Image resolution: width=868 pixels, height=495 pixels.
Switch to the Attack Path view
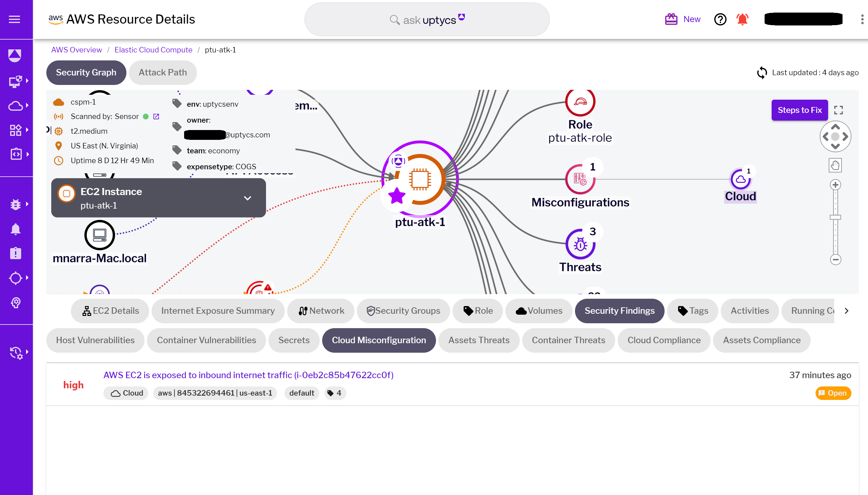click(x=163, y=72)
